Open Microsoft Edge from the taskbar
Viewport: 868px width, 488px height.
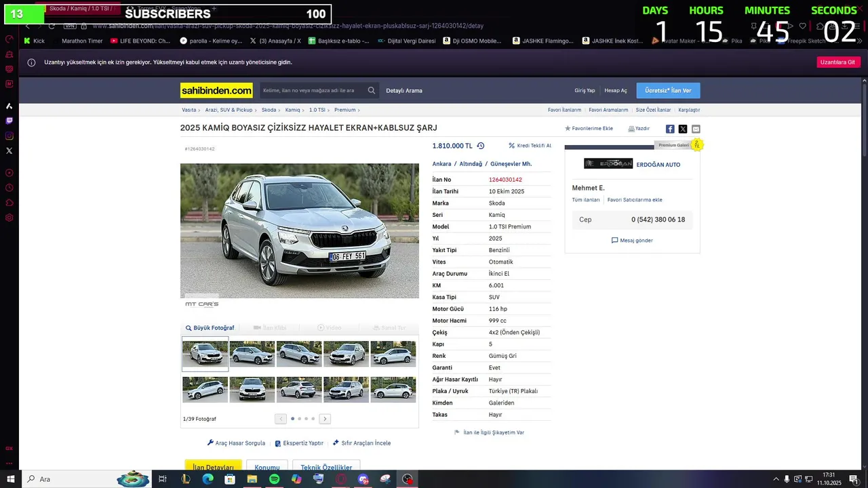pyautogui.click(x=208, y=479)
